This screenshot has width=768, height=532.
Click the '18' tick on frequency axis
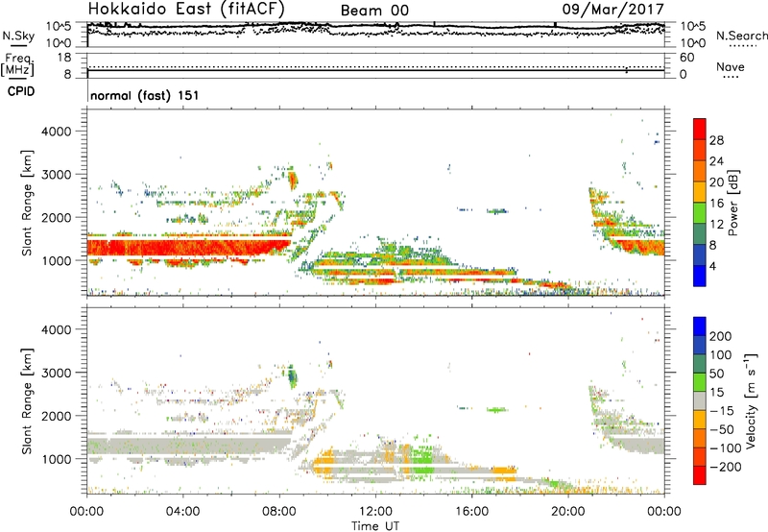click(64, 58)
